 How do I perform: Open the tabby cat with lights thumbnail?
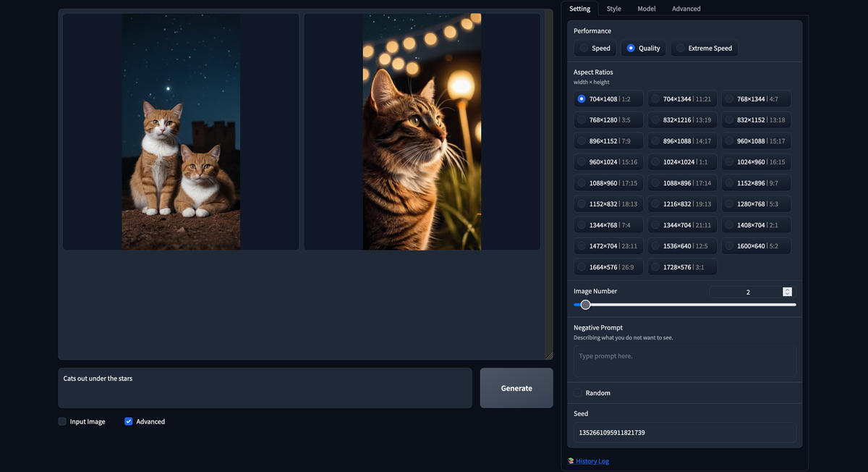[x=422, y=132]
